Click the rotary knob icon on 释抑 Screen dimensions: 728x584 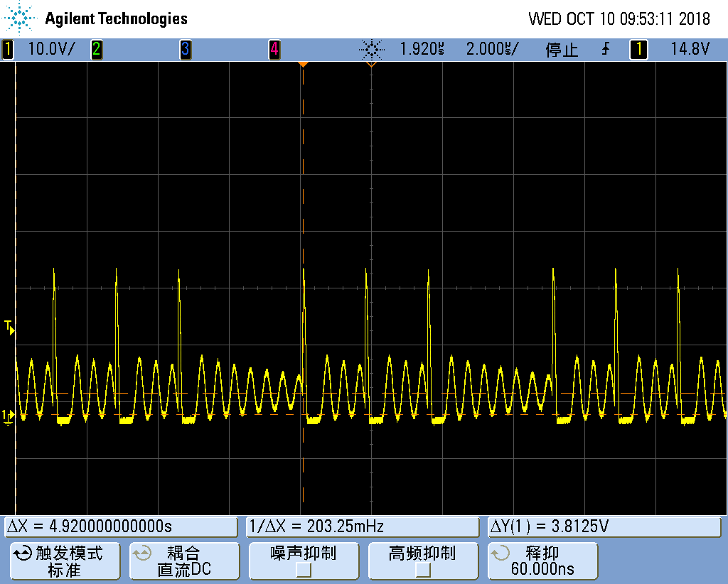coord(500,553)
